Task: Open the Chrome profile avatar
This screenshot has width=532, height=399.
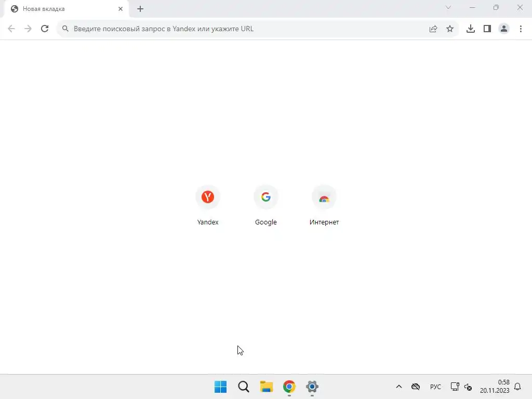Action: (x=504, y=29)
